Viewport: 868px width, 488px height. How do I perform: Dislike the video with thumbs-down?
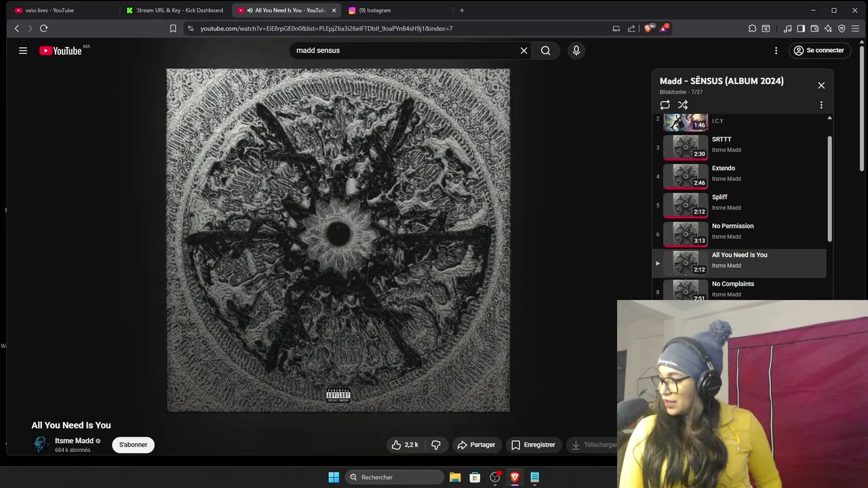click(x=436, y=445)
